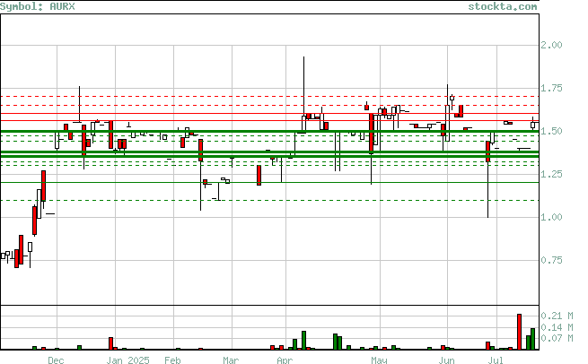Viewport: 588px width, 364px height.
Task: Click the Jun date axis label
Action: pos(447,360)
